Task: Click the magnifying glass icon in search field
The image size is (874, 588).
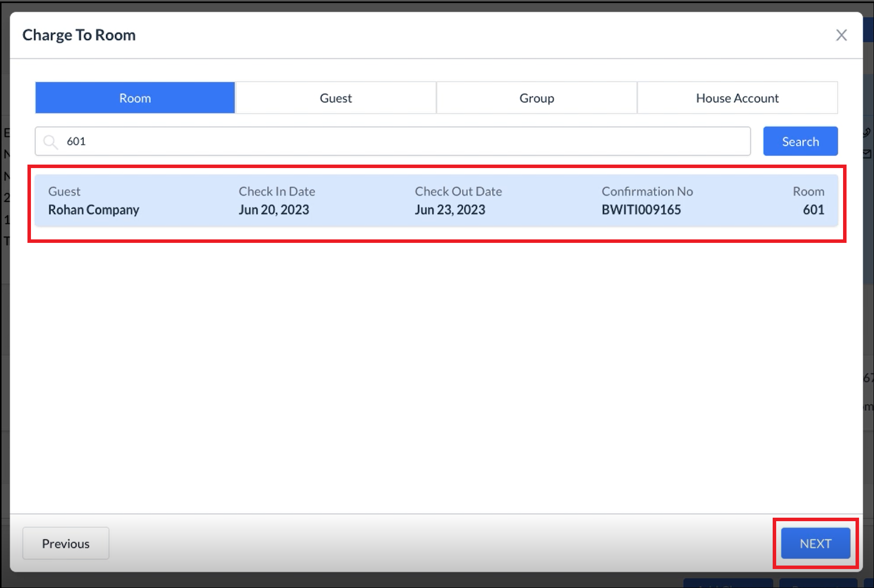Action: tap(50, 142)
